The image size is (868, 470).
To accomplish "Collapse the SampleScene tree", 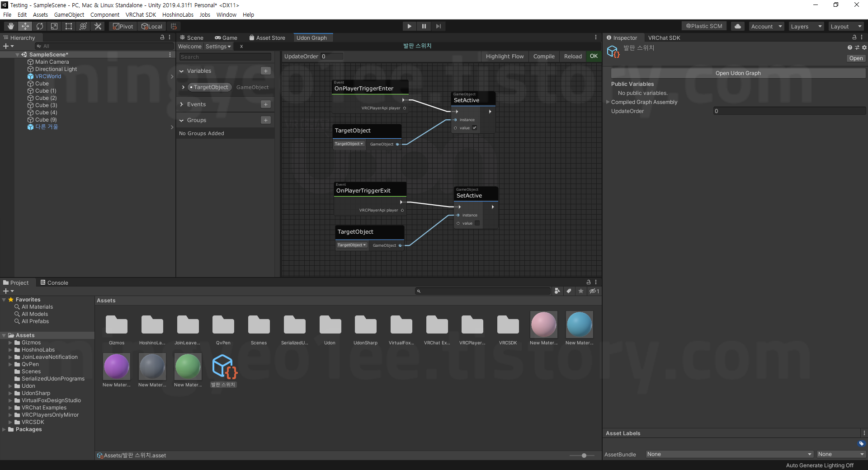I will pyautogui.click(x=18, y=55).
